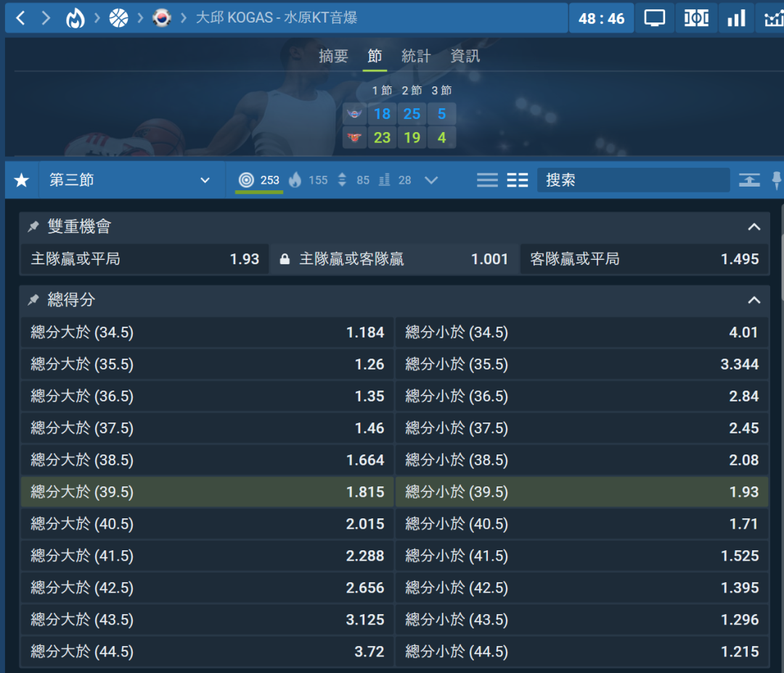
Task: Open the 第三節 period dropdown
Action: click(x=129, y=180)
